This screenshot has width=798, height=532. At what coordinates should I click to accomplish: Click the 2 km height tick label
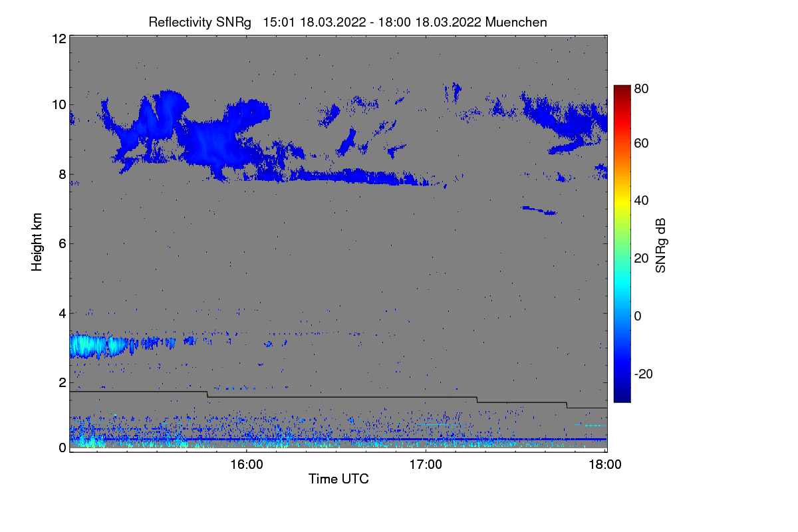(x=63, y=382)
